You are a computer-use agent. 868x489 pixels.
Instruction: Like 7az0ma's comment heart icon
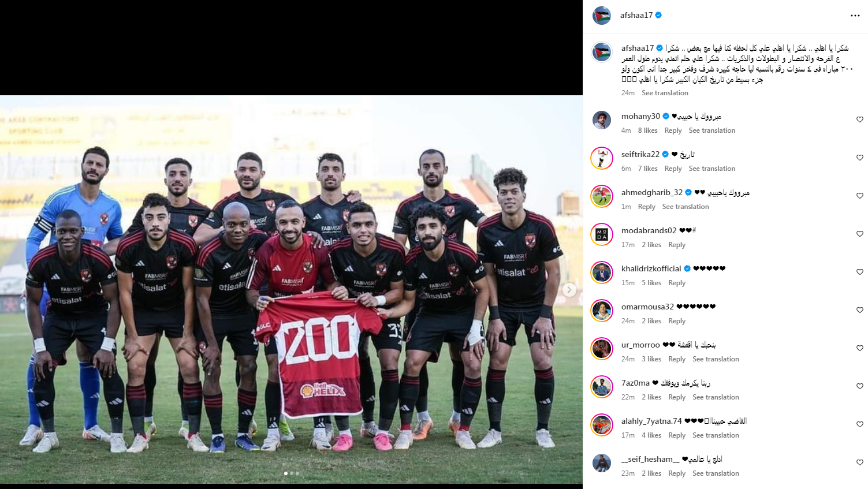click(x=860, y=386)
